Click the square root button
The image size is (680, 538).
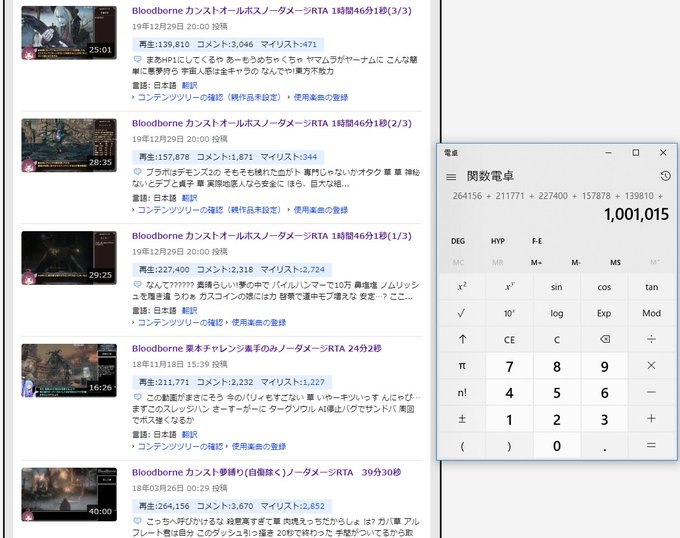pyautogui.click(x=462, y=313)
